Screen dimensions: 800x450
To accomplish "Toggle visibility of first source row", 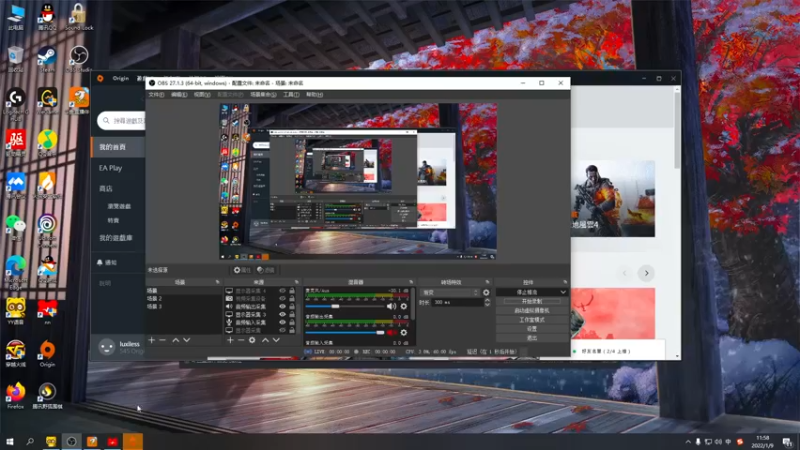I will pos(282,291).
